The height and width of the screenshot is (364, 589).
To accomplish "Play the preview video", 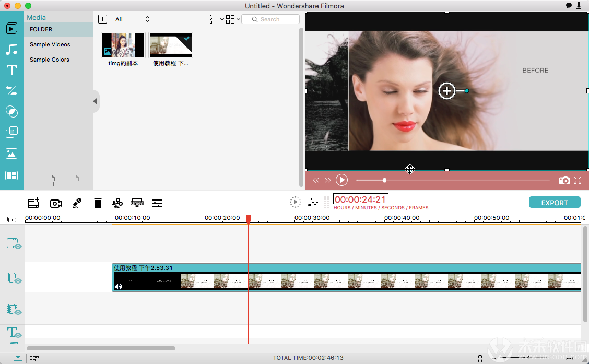I will point(341,180).
